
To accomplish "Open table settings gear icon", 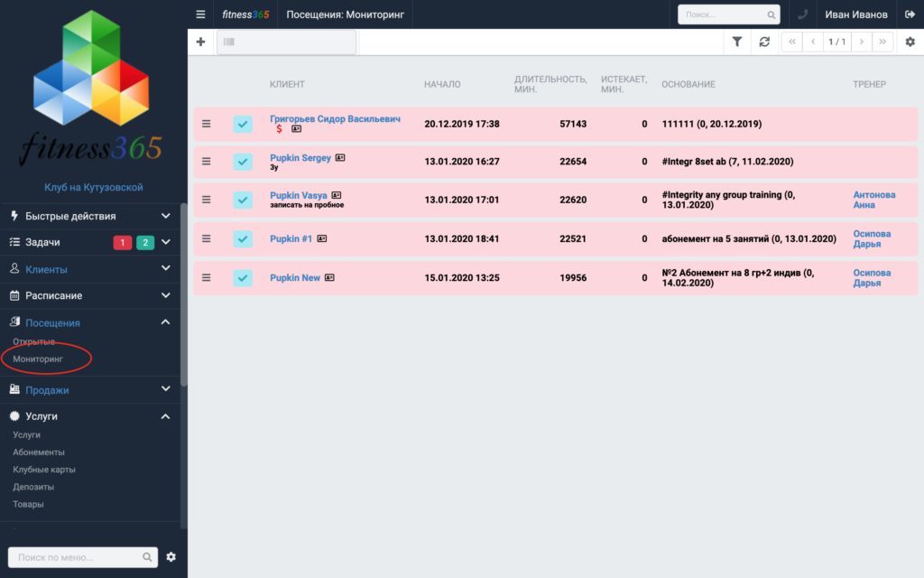I will click(x=910, y=42).
